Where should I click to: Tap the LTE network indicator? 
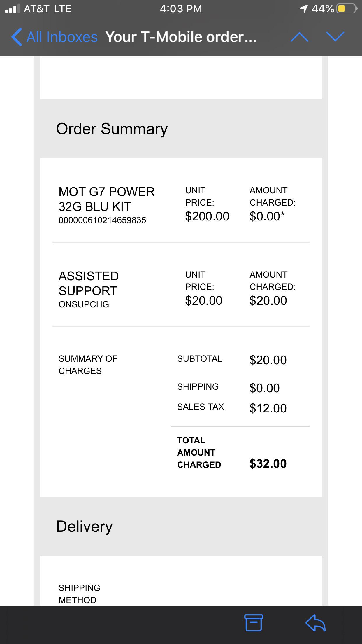[62, 9]
